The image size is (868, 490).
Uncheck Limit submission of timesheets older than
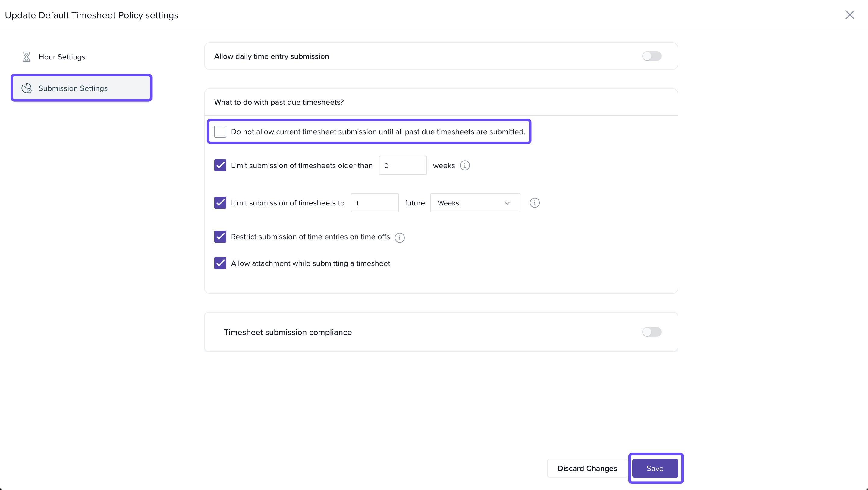click(x=220, y=166)
